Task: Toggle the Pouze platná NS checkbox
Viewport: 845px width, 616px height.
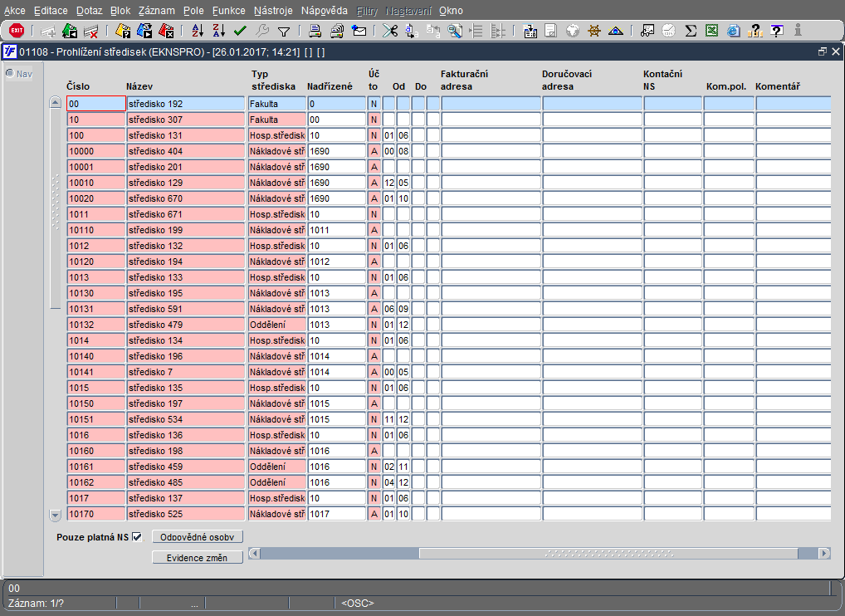Action: click(137, 537)
